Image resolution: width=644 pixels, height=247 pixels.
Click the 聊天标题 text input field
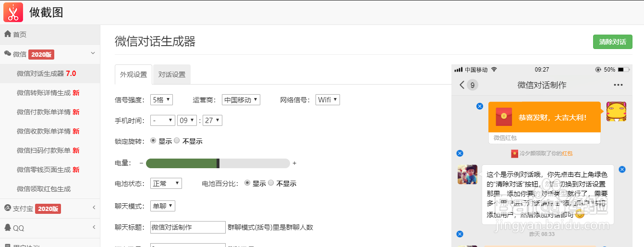[188, 227]
